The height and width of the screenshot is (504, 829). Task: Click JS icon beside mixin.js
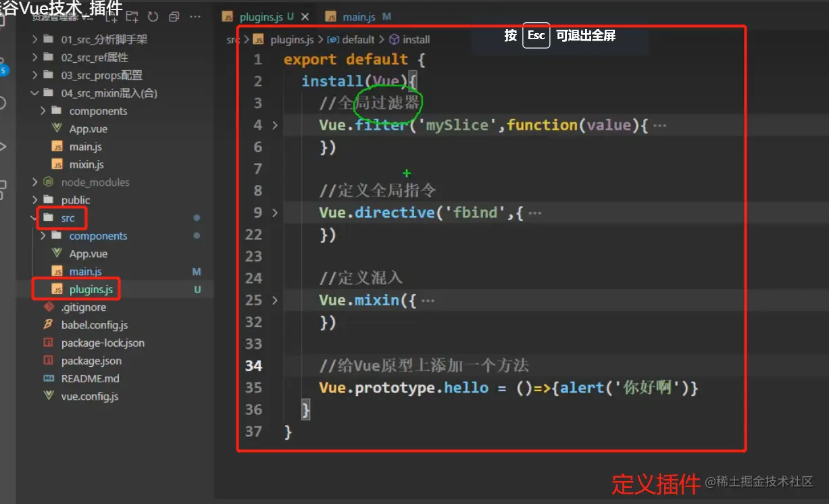[x=57, y=164]
